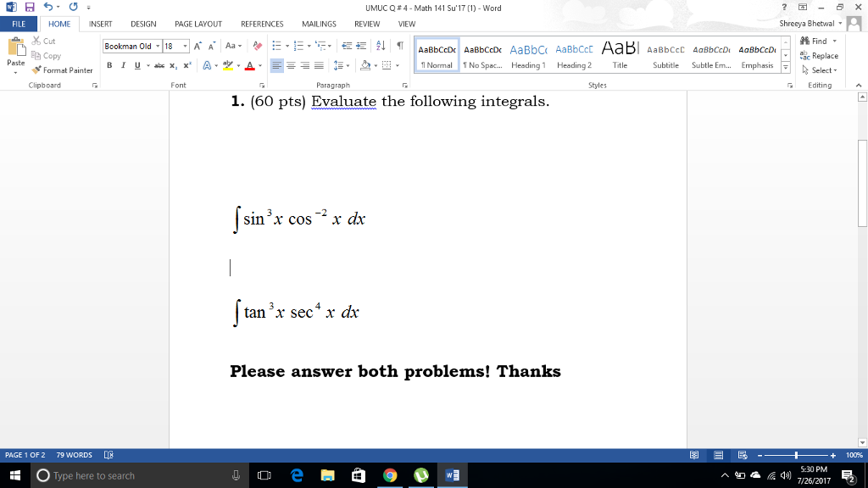Click the zoom slider in status bar
868x488 pixels.
[x=795, y=455]
